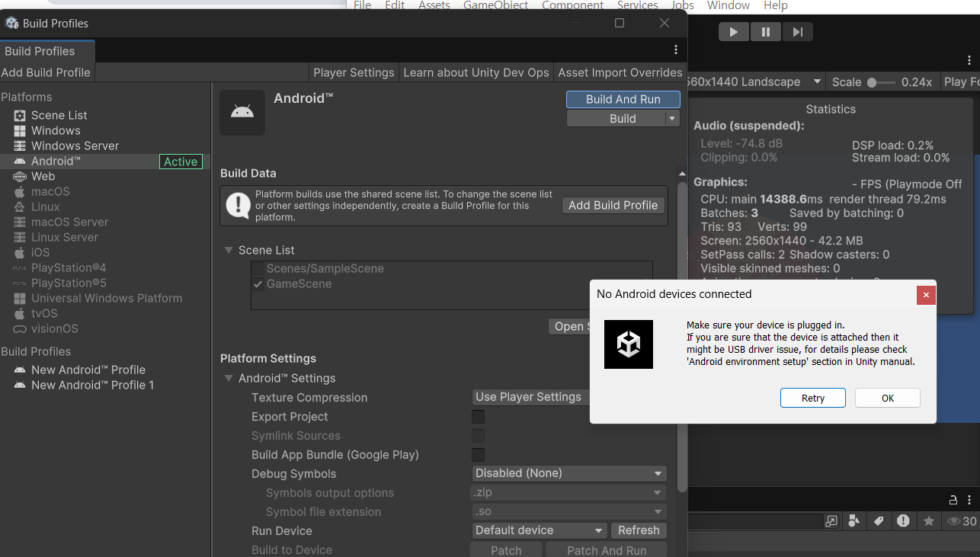Click the search-by-import-log warning icon

[x=903, y=521]
